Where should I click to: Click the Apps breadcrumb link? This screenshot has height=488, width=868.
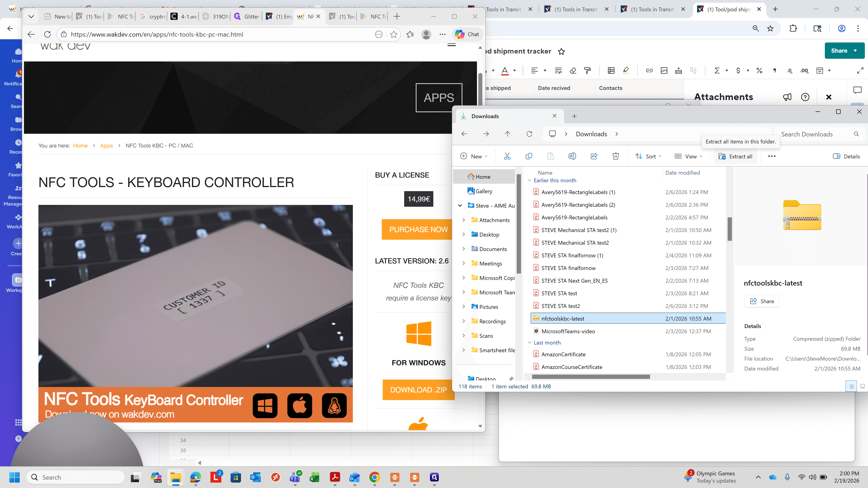[x=106, y=145]
